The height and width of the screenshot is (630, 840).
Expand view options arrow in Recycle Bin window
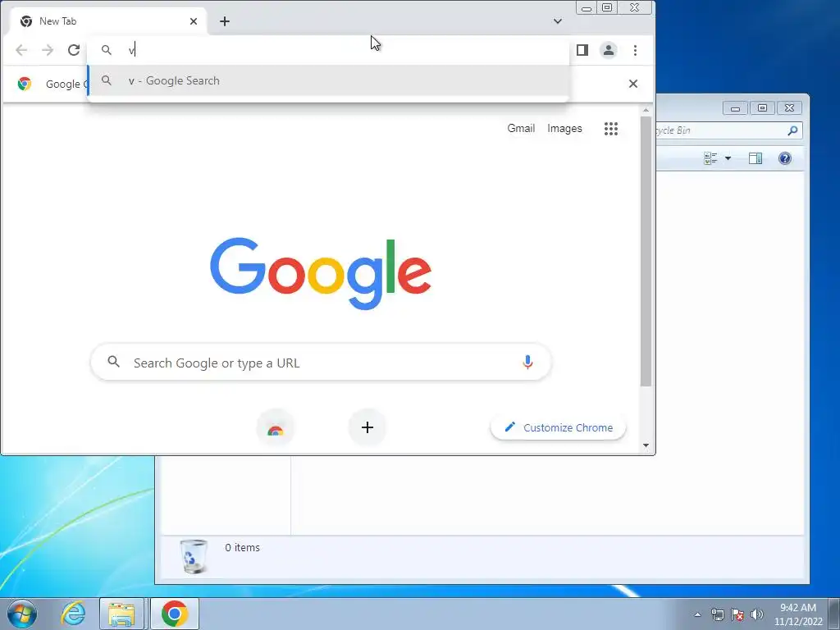pos(728,158)
